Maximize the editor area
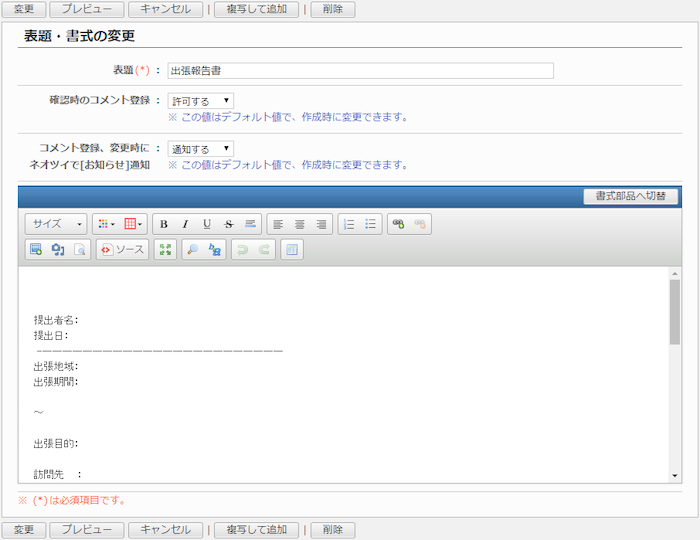Image resolution: width=700 pixels, height=540 pixels. (165, 249)
